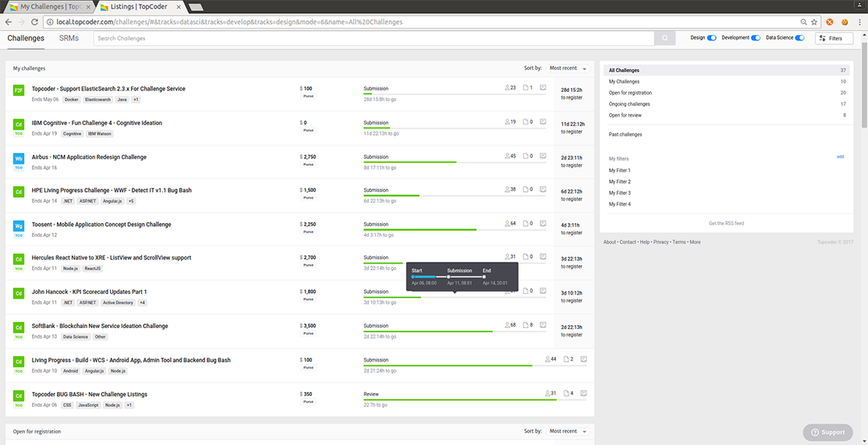Open the Support button
This screenshot has width=868, height=445.
click(827, 433)
